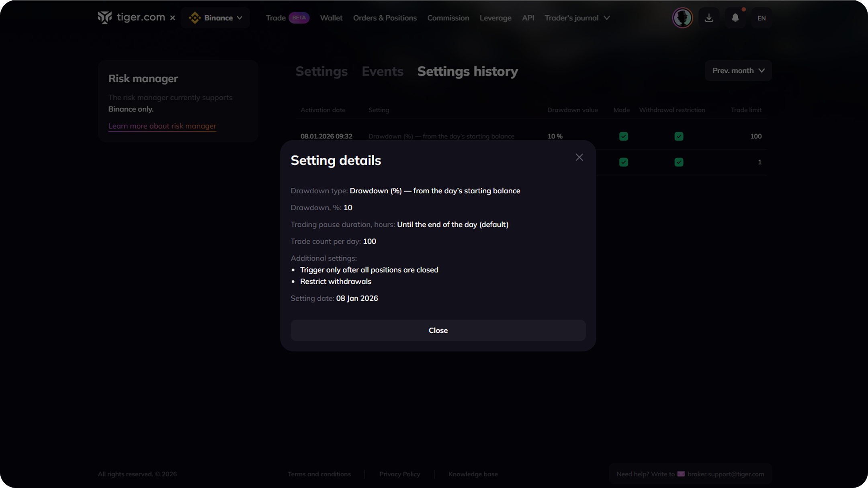The height and width of the screenshot is (488, 868).
Task: Close dialog with the X icon
Action: tap(579, 157)
